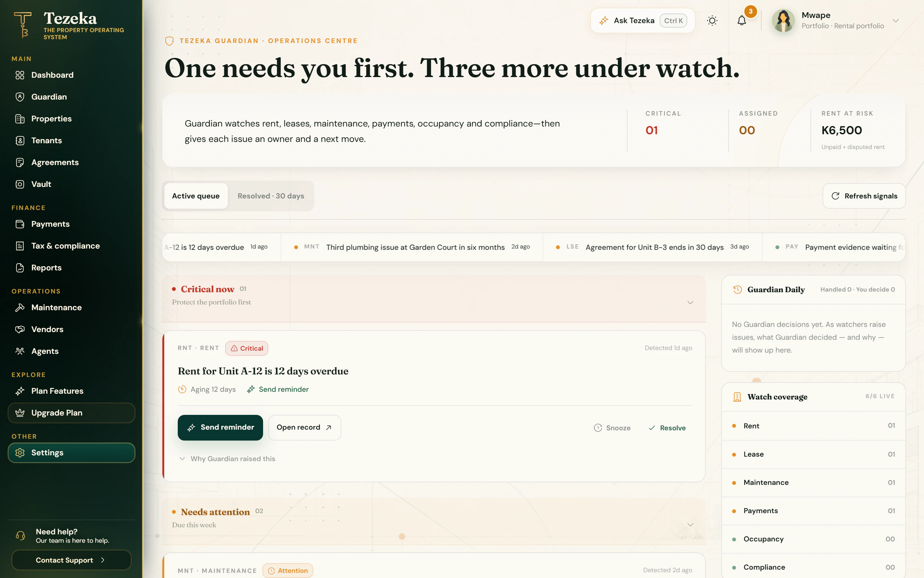Open the notifications bell
Screen dimensions: 924x578
(x=741, y=21)
